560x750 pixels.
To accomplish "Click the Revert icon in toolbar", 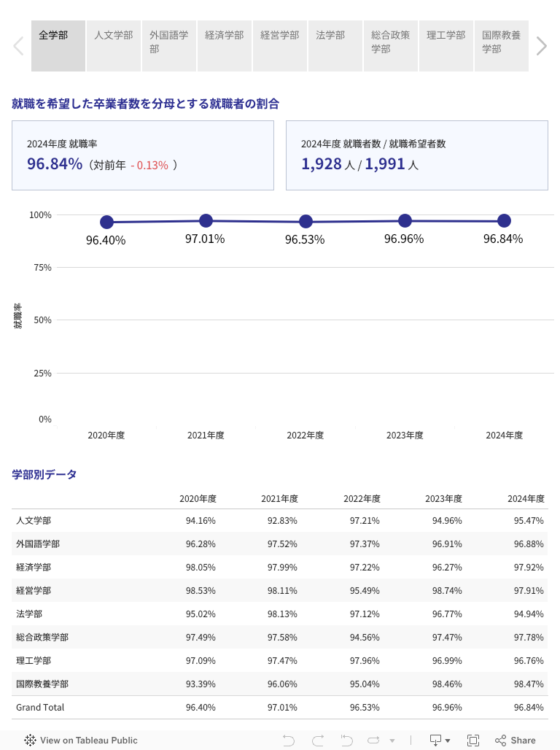I will 347,740.
